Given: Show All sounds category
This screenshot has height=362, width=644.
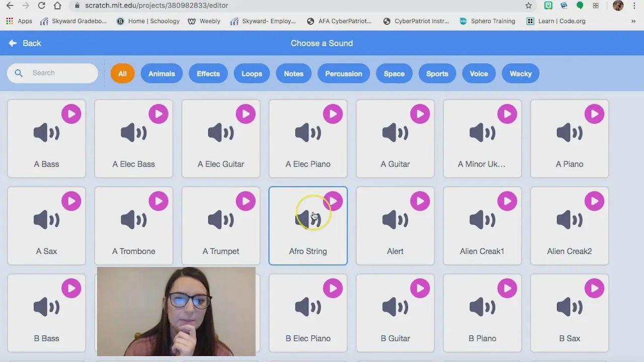Looking at the screenshot, I should pyautogui.click(x=122, y=73).
